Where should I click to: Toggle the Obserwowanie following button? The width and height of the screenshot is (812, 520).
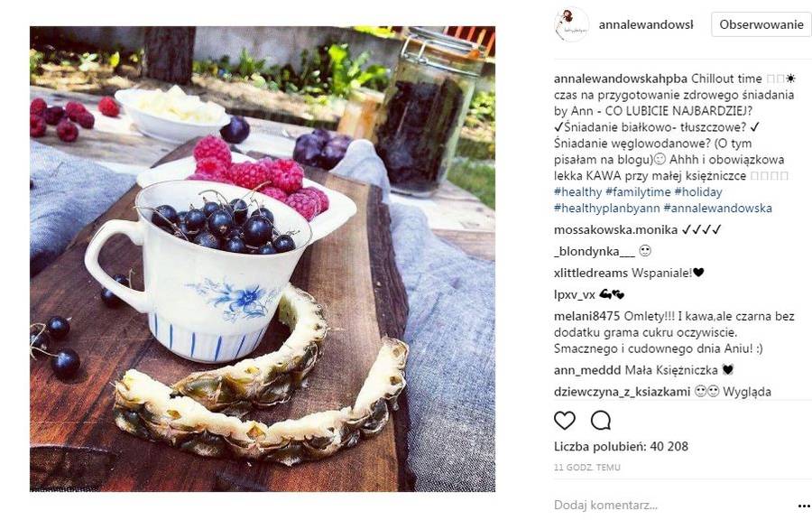click(x=761, y=24)
